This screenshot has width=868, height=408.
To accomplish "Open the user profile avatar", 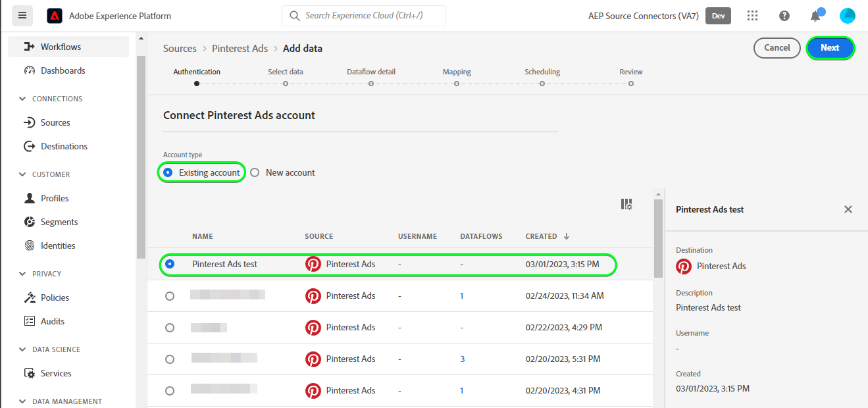I will tap(848, 16).
